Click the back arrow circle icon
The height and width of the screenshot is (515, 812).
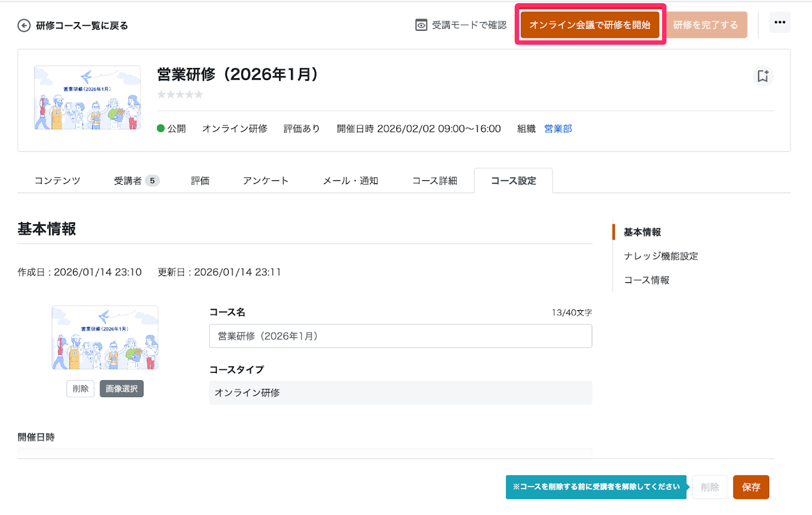click(24, 26)
